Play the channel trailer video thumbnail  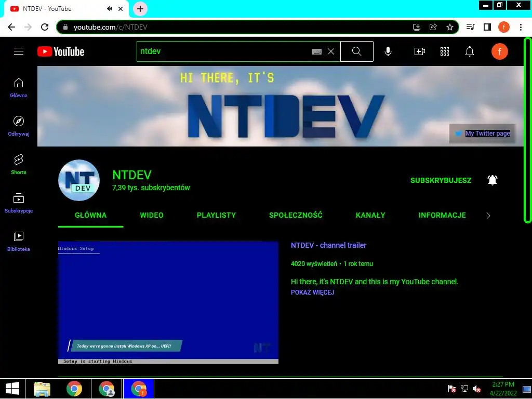click(168, 302)
